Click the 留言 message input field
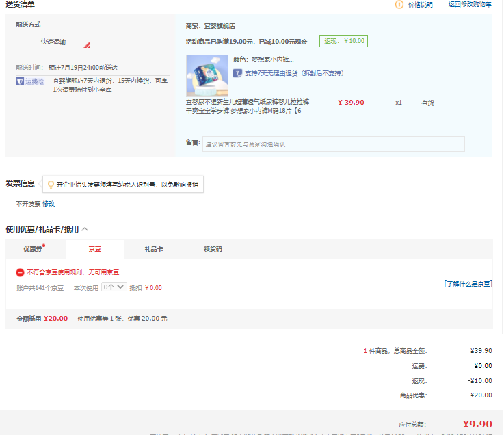The height and width of the screenshot is (435, 504). click(x=333, y=144)
